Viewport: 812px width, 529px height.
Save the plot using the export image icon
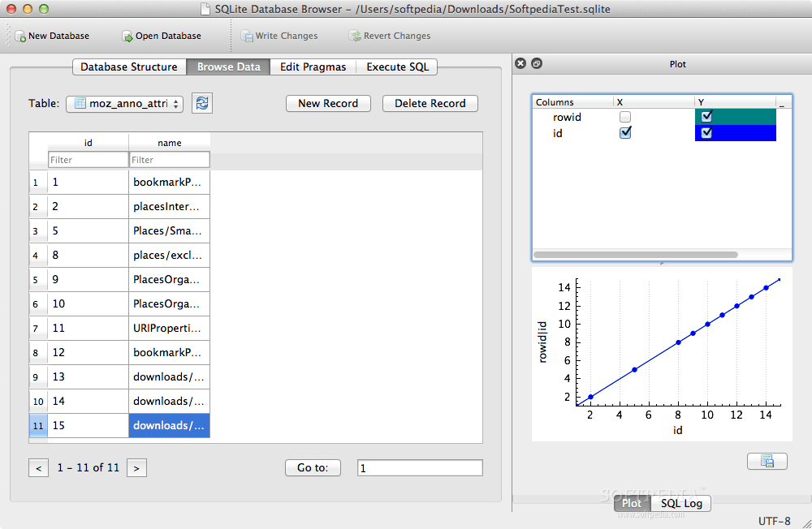tap(767, 461)
